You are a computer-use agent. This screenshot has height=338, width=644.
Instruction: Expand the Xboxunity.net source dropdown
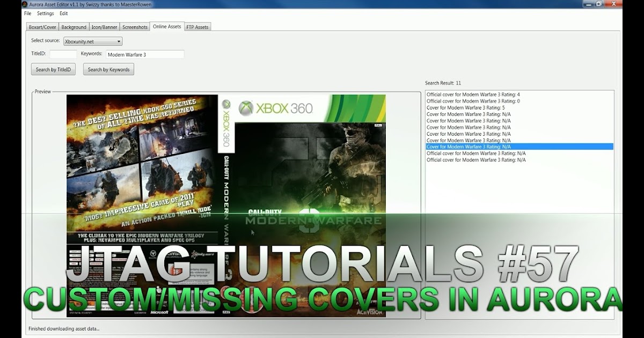[93, 41]
